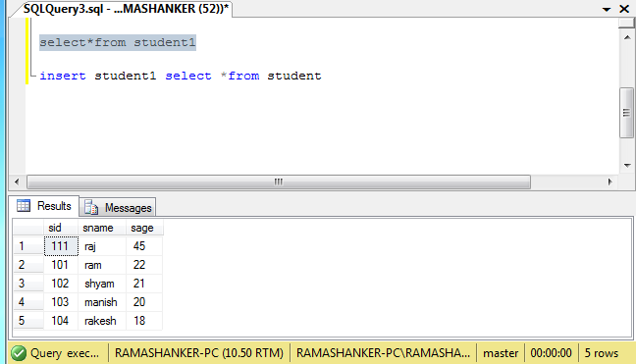The height and width of the screenshot is (364, 636).
Task: Click the sage cell 20
Action: tap(144, 302)
